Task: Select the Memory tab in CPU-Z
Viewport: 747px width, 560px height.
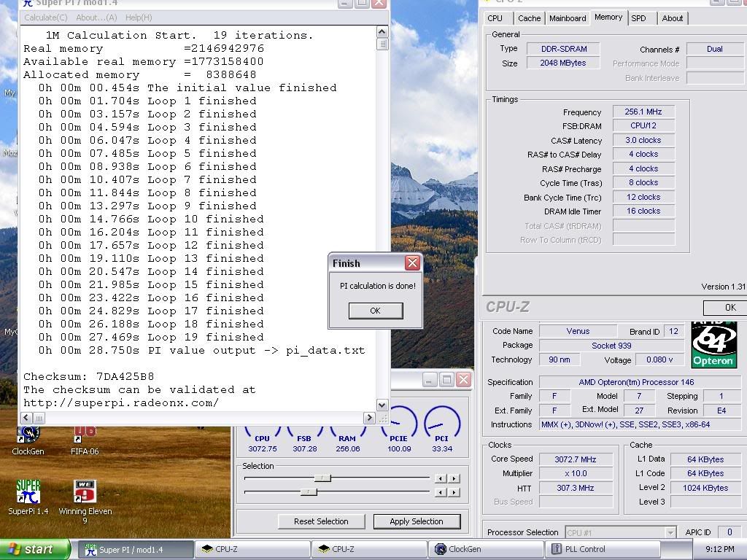Action: click(608, 17)
